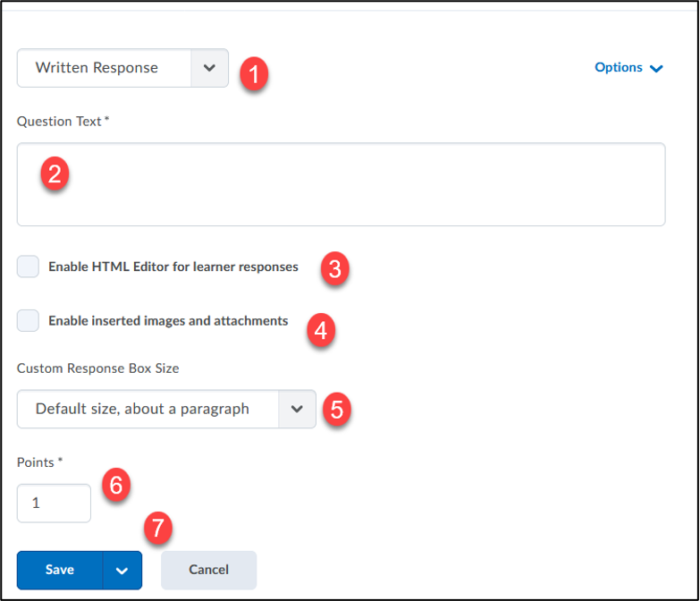Tick the inserted images and attachments checkbox
Screen dimensions: 700x601
coord(29,320)
